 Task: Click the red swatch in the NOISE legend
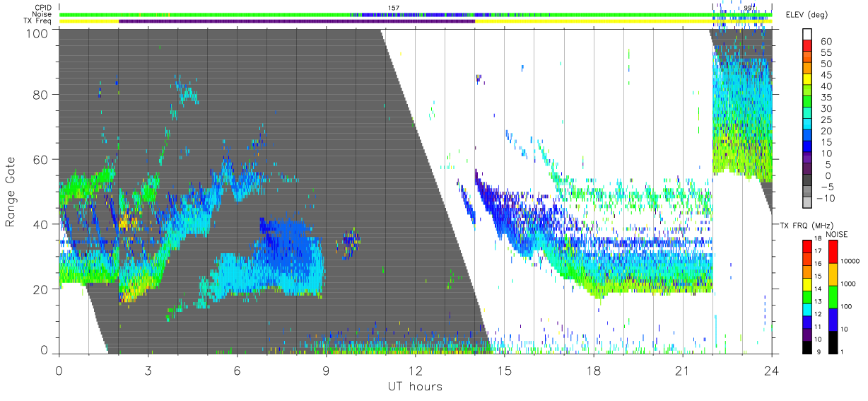(x=835, y=251)
